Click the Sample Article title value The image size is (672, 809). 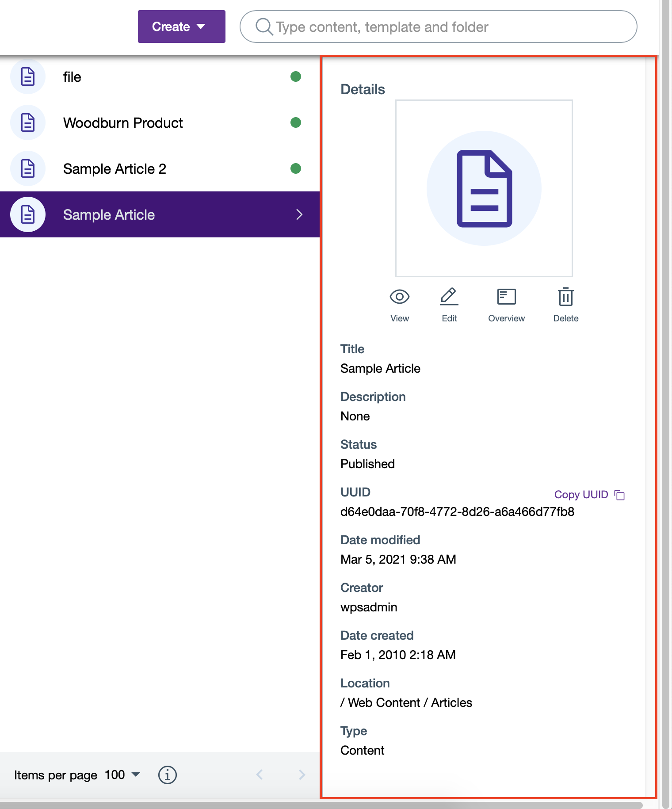(380, 369)
